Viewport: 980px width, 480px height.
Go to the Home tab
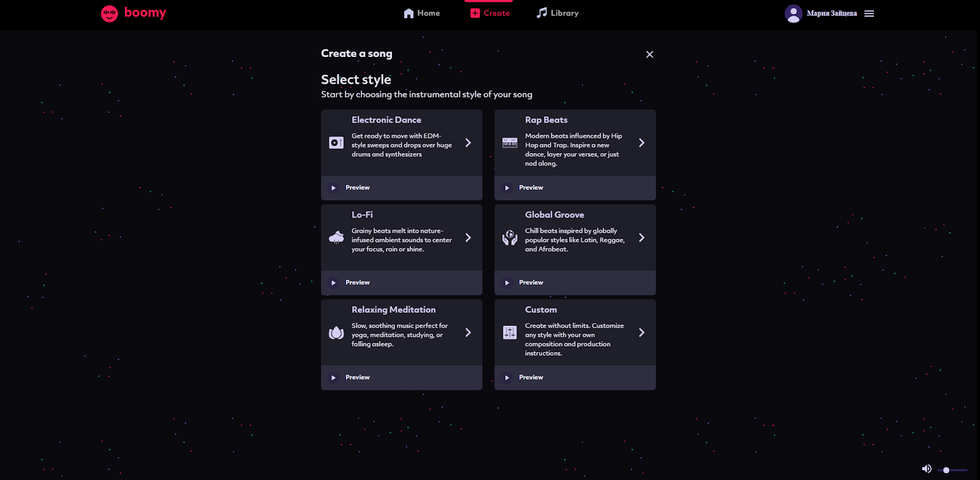coord(422,13)
